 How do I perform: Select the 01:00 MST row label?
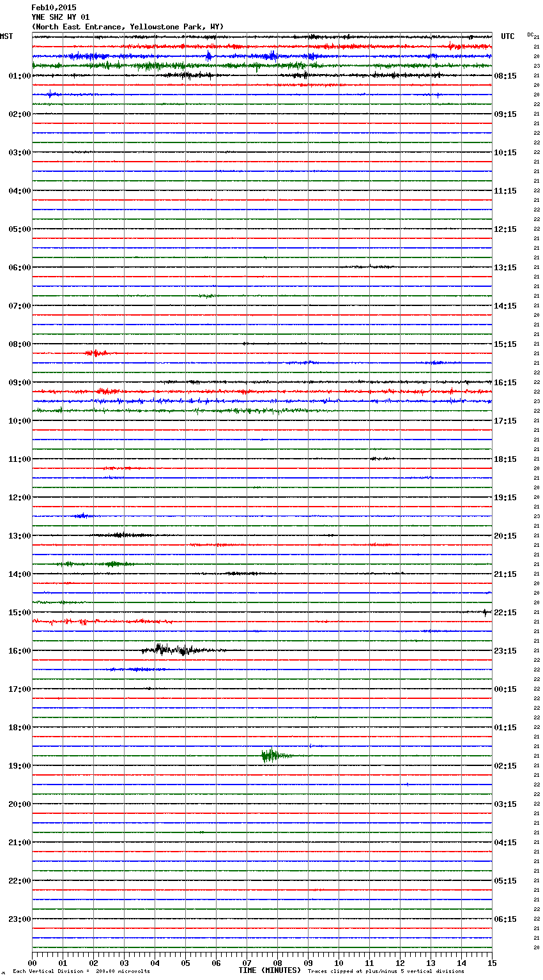[x=20, y=76]
